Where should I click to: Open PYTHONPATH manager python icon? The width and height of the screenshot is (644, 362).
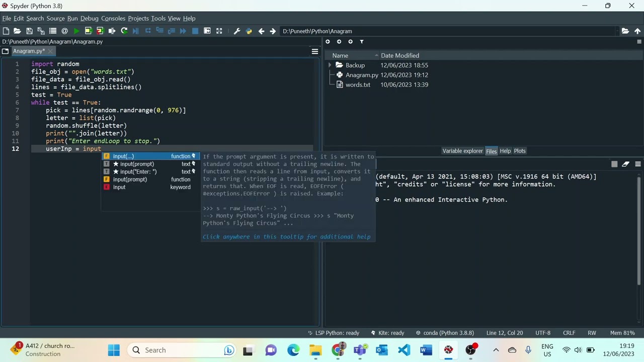coord(249,31)
